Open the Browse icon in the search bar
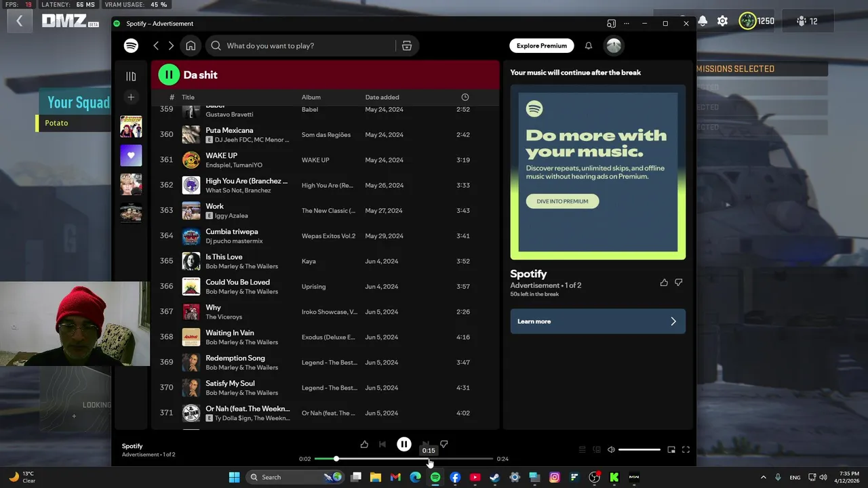 [x=407, y=45]
